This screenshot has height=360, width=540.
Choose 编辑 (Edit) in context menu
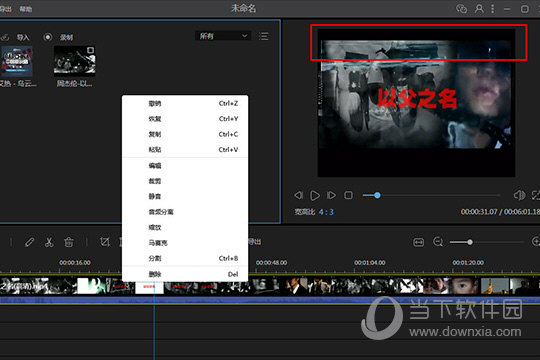pos(185,166)
